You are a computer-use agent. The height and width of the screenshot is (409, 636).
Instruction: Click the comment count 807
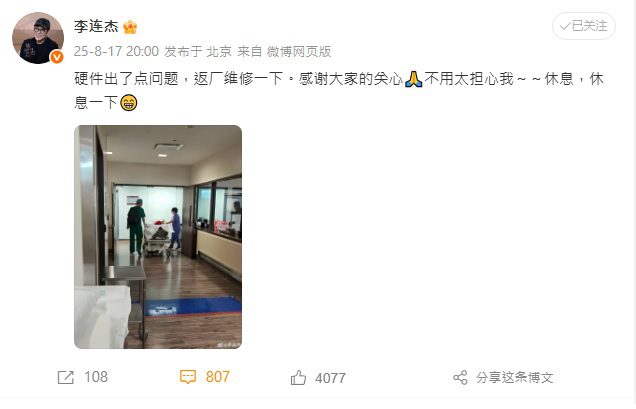217,377
